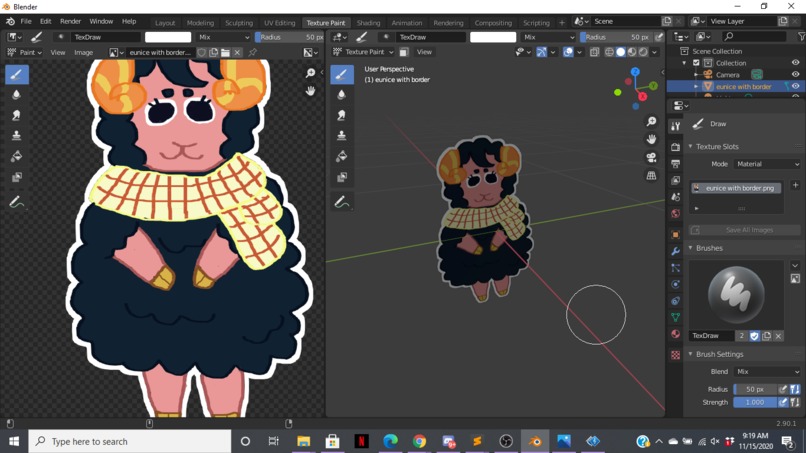Switch to Solid viewport shading
The height and width of the screenshot is (453, 806).
(620, 52)
